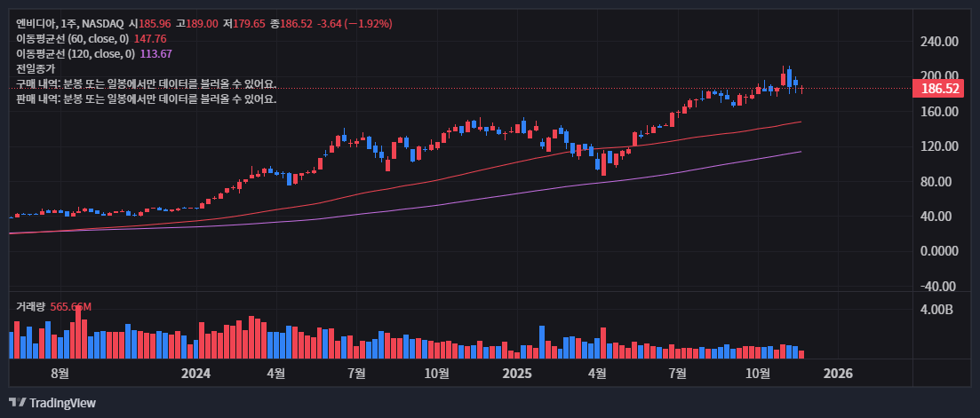Click the red 186.52 price tag on axis
The image size is (980, 418).
939,89
